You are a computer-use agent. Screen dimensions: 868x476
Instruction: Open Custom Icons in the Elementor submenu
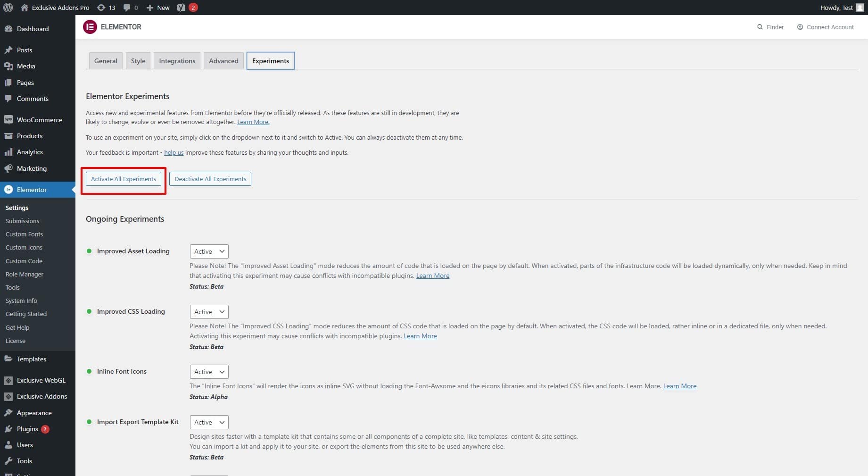(24, 247)
